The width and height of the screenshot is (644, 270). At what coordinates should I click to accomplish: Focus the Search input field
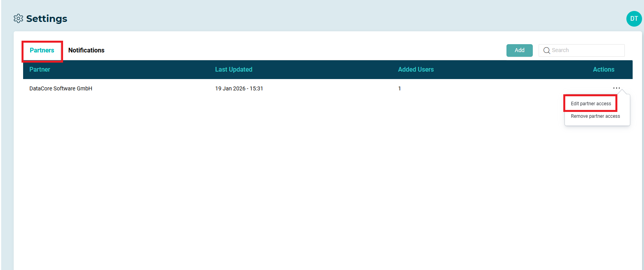[586, 50]
